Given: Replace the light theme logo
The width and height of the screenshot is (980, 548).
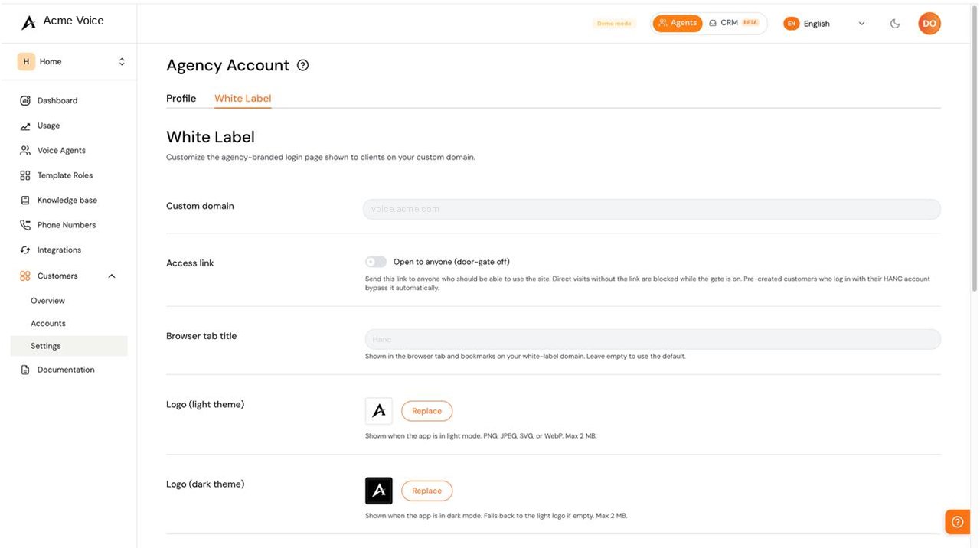Looking at the screenshot, I should tap(426, 411).
